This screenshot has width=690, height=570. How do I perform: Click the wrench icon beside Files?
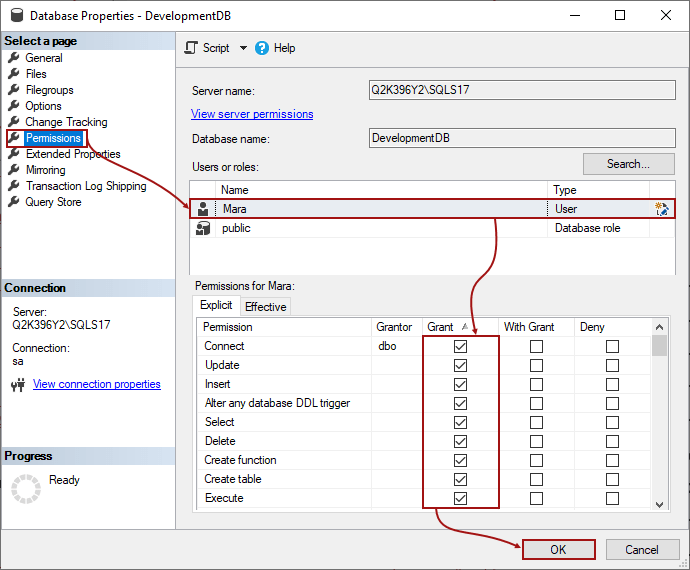(x=14, y=74)
